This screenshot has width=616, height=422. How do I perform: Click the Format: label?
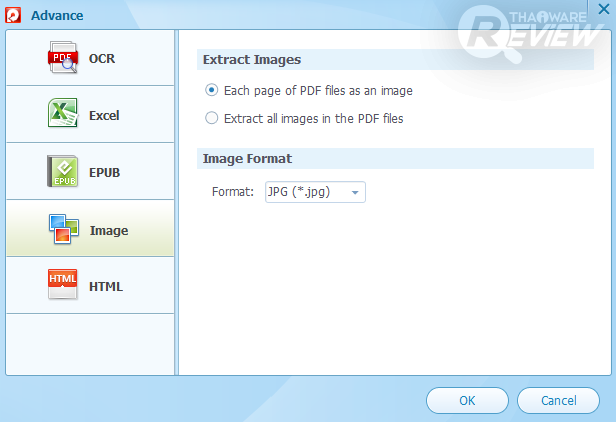tap(233, 192)
